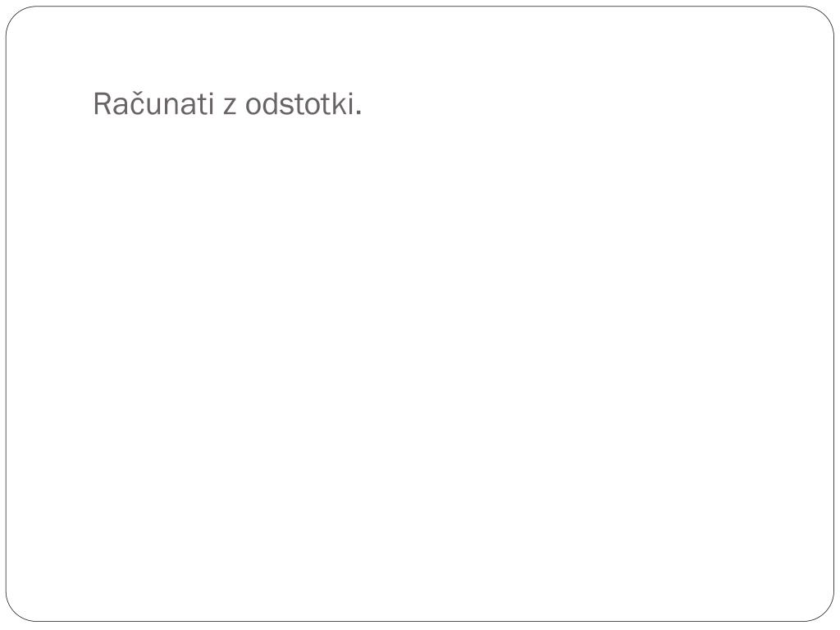
Task: Click the heading "Računati z odstotki."
Action: (x=228, y=103)
